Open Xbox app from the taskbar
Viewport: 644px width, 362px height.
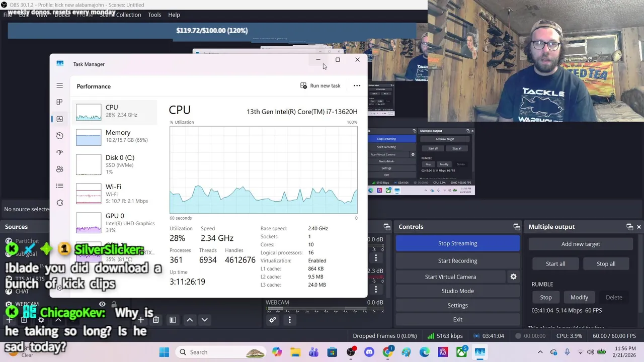pyautogui.click(x=461, y=352)
